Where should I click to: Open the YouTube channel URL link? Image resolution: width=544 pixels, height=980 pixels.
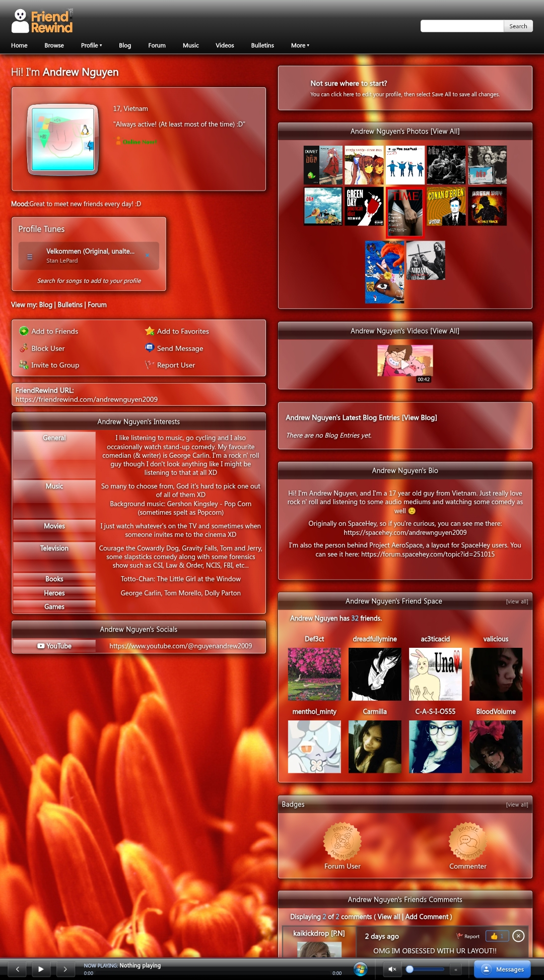pyautogui.click(x=181, y=646)
